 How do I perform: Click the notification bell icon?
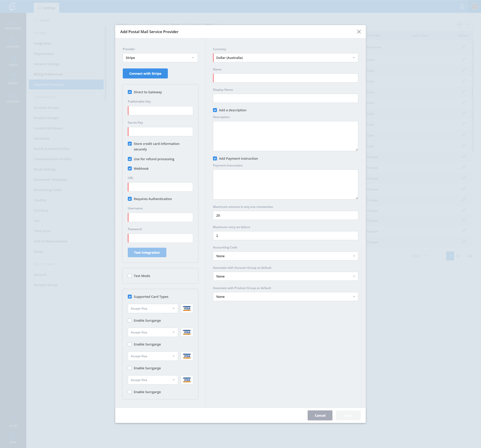point(462,7)
